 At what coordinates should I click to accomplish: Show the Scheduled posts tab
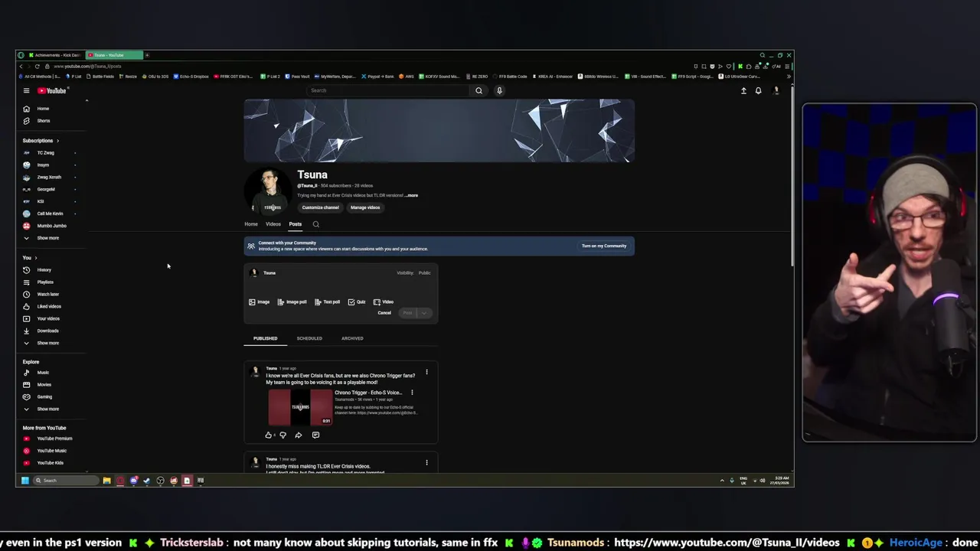click(x=309, y=338)
